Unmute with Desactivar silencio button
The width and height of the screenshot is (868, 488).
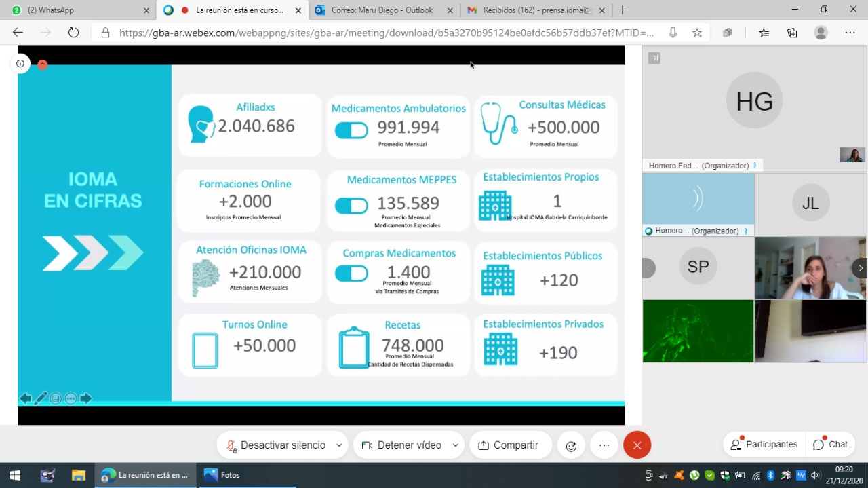(275, 445)
